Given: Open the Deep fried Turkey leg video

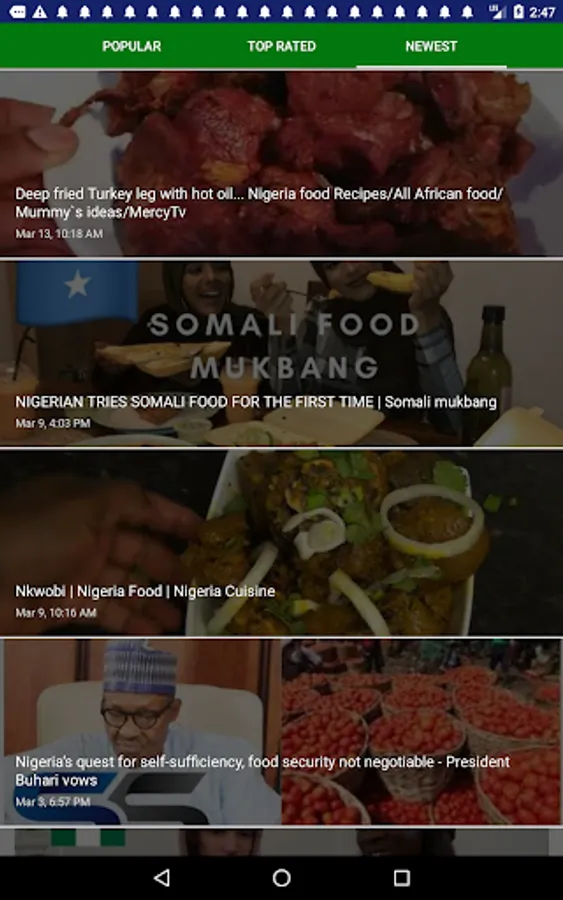Looking at the screenshot, I should (x=281, y=164).
